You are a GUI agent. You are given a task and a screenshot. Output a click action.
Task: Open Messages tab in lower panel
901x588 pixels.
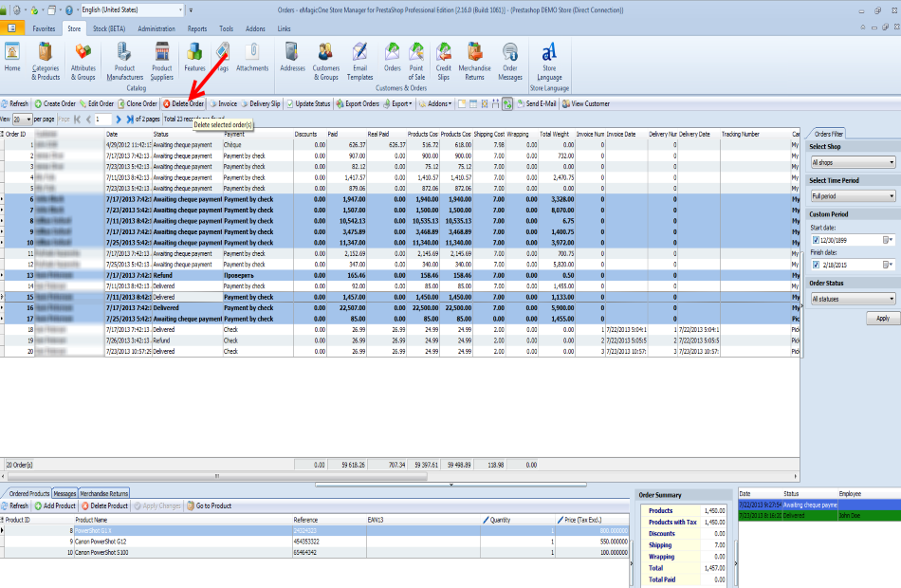click(64, 494)
